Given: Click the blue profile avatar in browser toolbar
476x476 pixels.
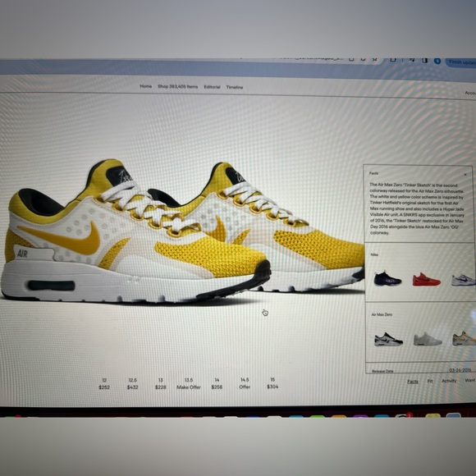Looking at the screenshot, I should coord(437,61).
